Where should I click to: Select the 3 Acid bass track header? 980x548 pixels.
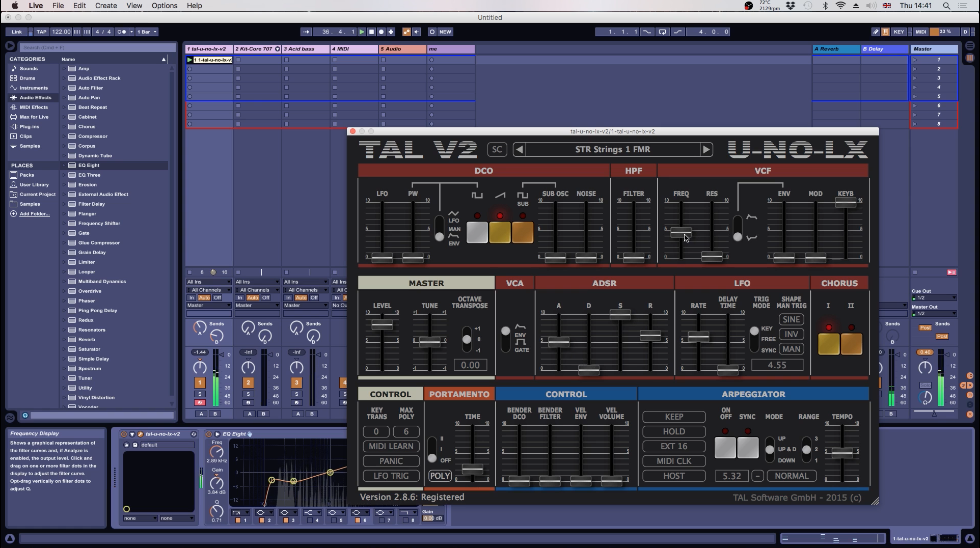click(x=306, y=49)
